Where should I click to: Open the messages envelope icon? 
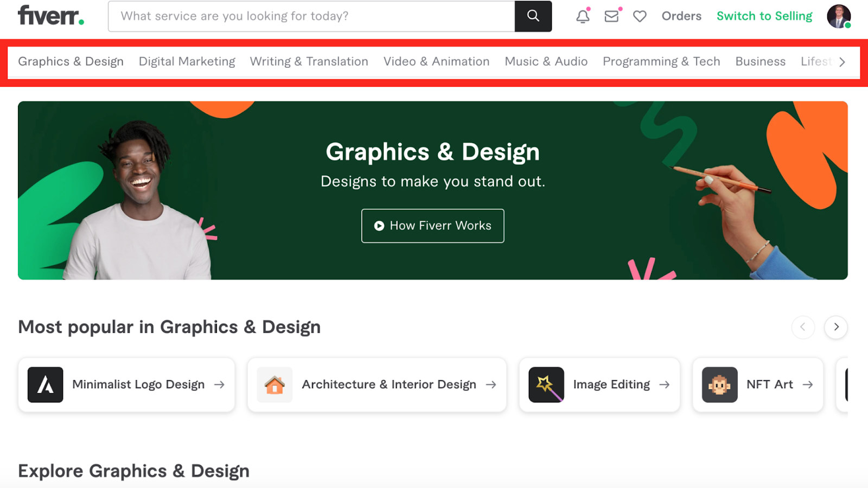click(x=612, y=16)
